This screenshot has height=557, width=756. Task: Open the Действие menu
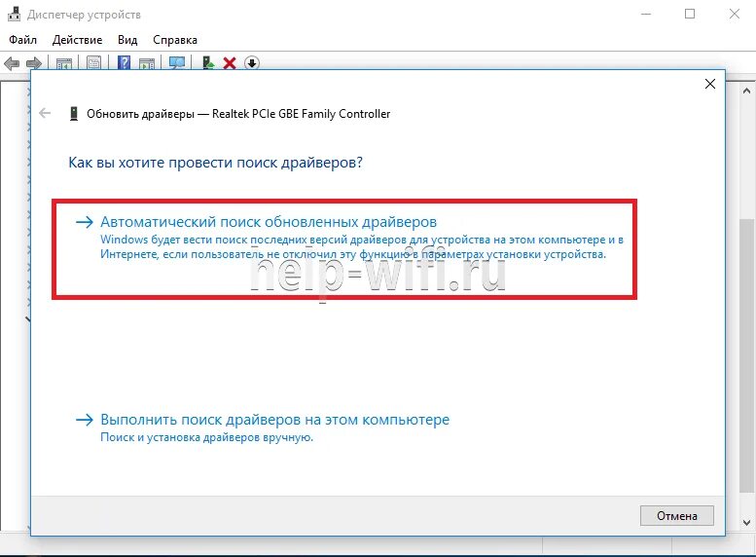click(x=77, y=40)
